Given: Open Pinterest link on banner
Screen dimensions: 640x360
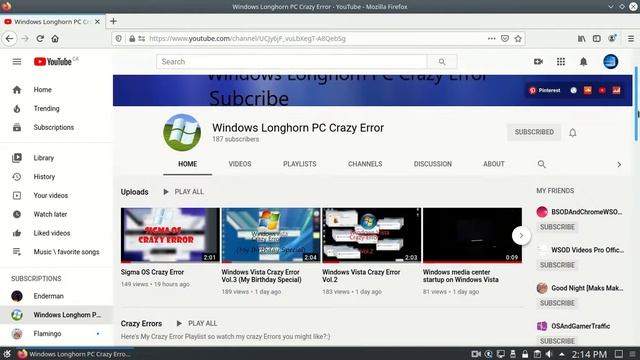Looking at the screenshot, I should [x=544, y=90].
